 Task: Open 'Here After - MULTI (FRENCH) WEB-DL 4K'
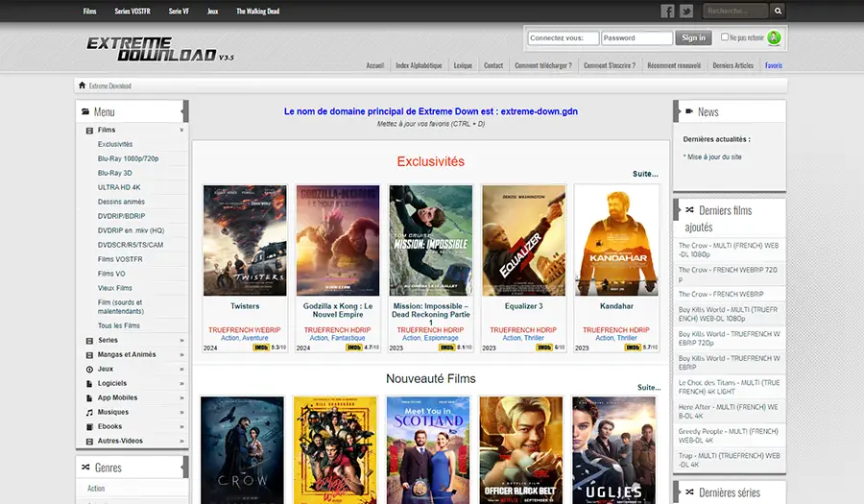tap(728, 412)
